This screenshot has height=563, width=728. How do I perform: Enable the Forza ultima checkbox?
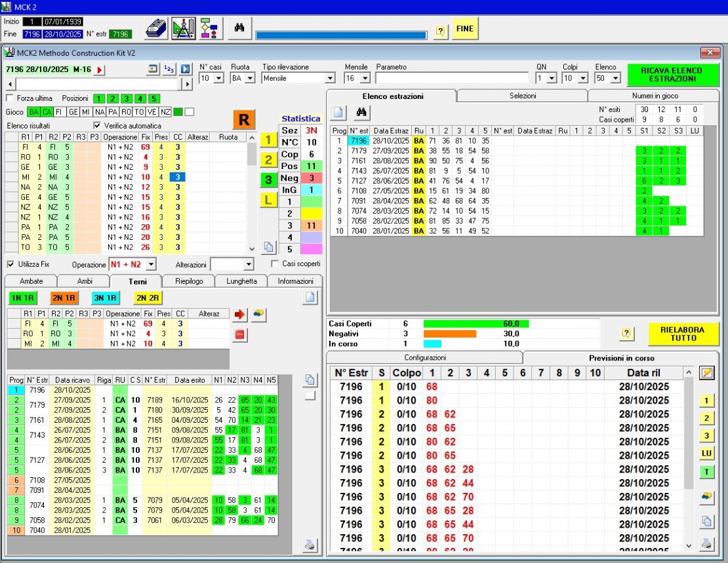pyautogui.click(x=10, y=98)
